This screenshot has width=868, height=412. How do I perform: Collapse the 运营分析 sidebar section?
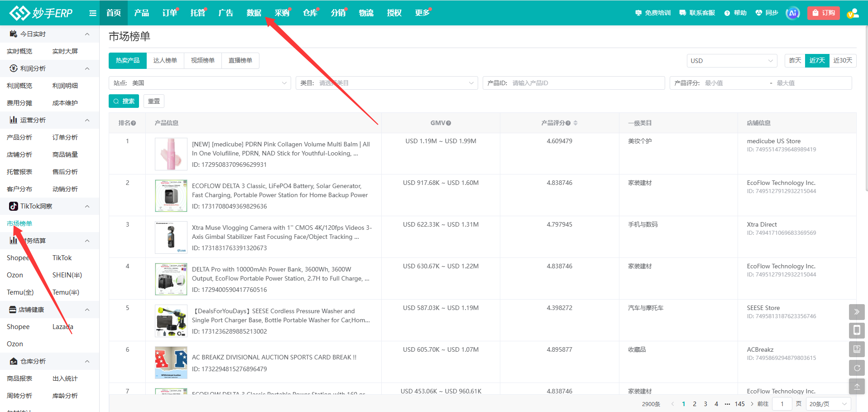87,120
